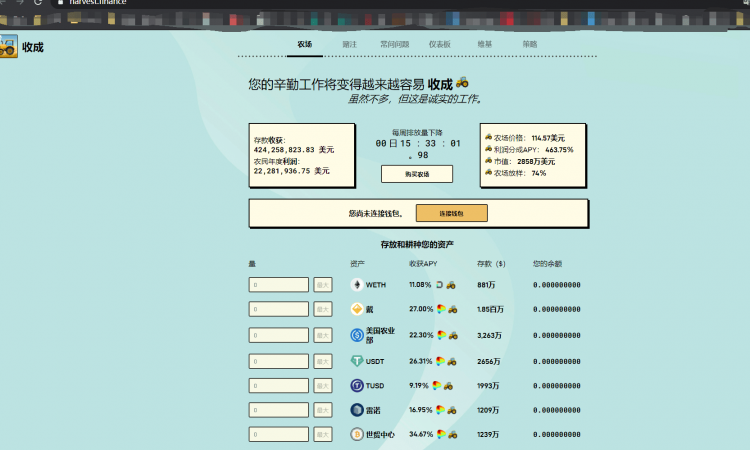Click the tractor emoji after the 收成 headline
Image resolution: width=750 pixels, height=450 pixels.
(462, 82)
